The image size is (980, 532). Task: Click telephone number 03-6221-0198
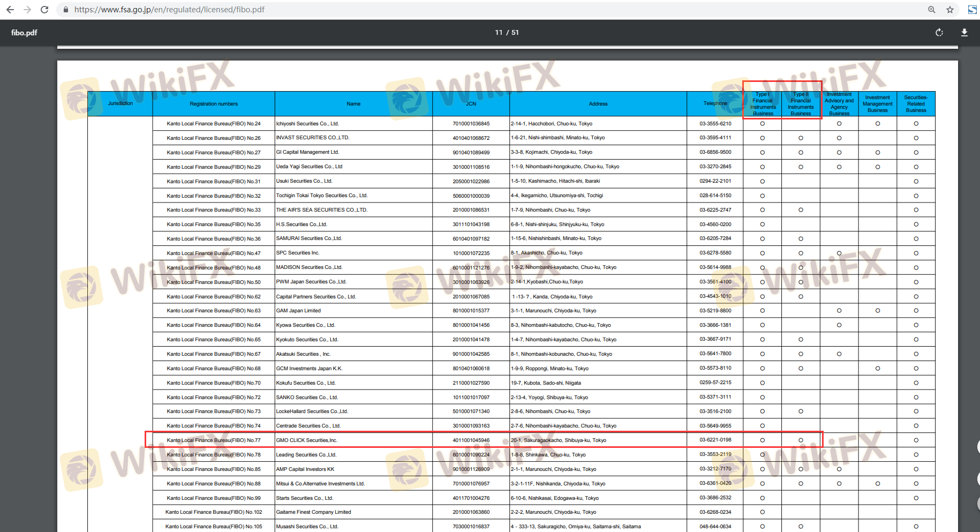(x=715, y=440)
